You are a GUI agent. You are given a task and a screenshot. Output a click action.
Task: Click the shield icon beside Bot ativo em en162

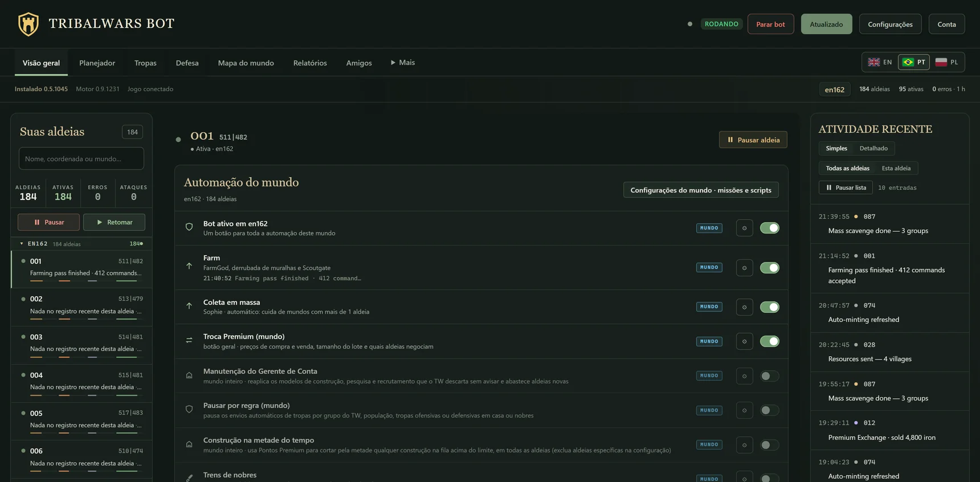189,227
